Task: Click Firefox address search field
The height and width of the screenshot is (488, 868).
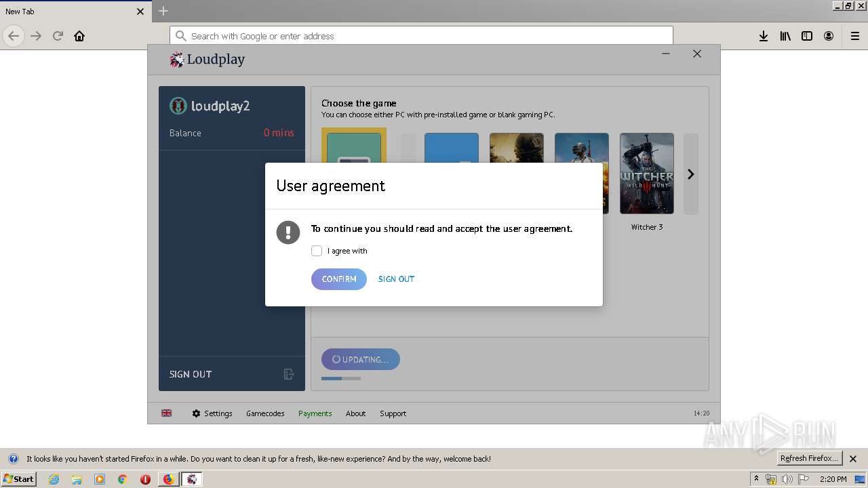Action: pyautogui.click(x=421, y=36)
